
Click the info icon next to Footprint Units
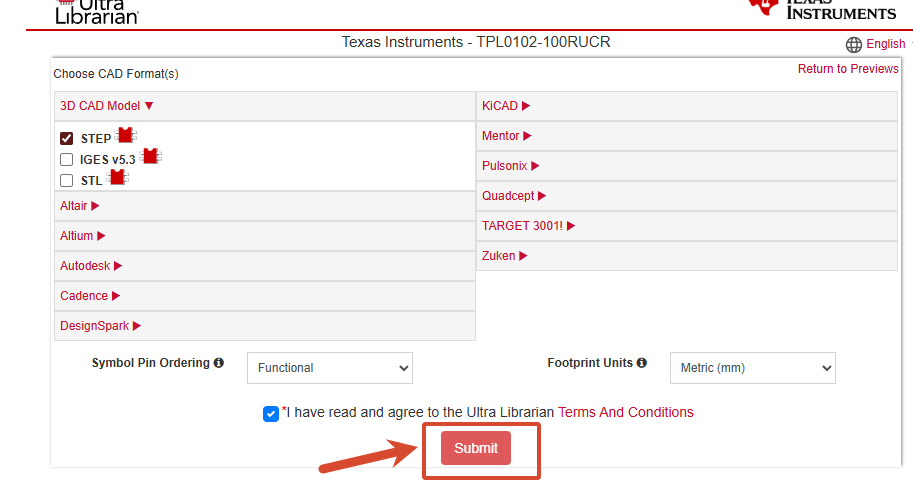click(642, 363)
